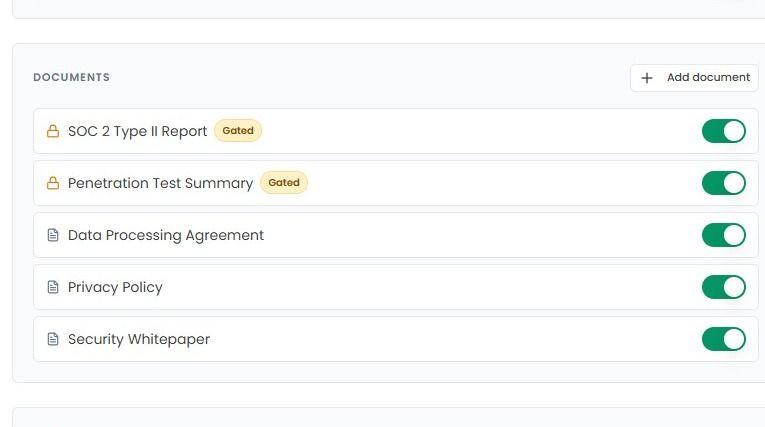Disable the Penetration Test Summary toggle
Screen dimensions: 765x427
(724, 183)
